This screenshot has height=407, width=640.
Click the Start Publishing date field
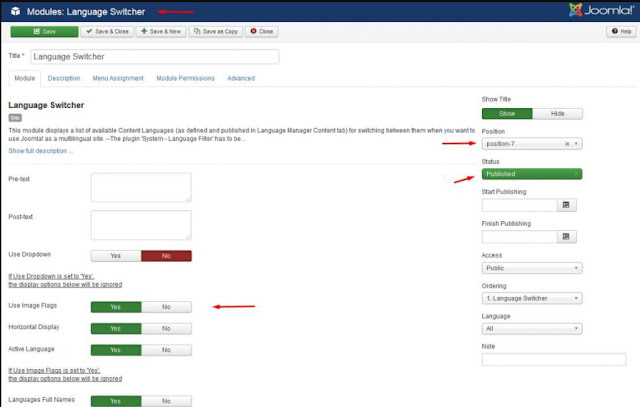coord(520,205)
